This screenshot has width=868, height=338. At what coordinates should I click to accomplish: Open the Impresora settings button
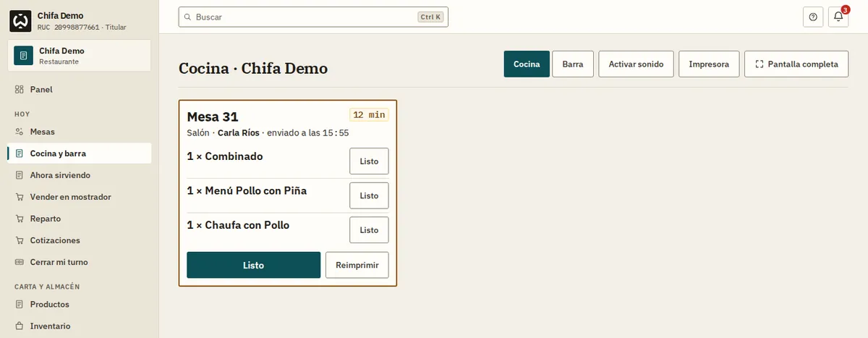pos(709,64)
